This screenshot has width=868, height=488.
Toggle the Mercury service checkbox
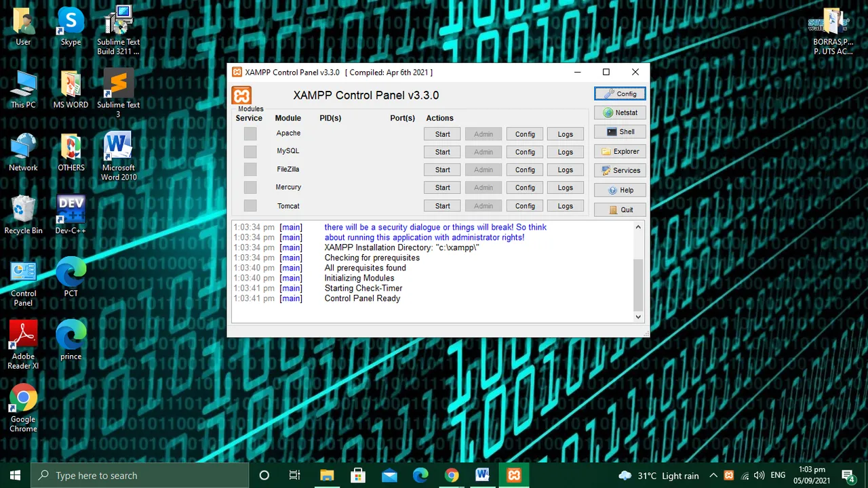(x=250, y=188)
